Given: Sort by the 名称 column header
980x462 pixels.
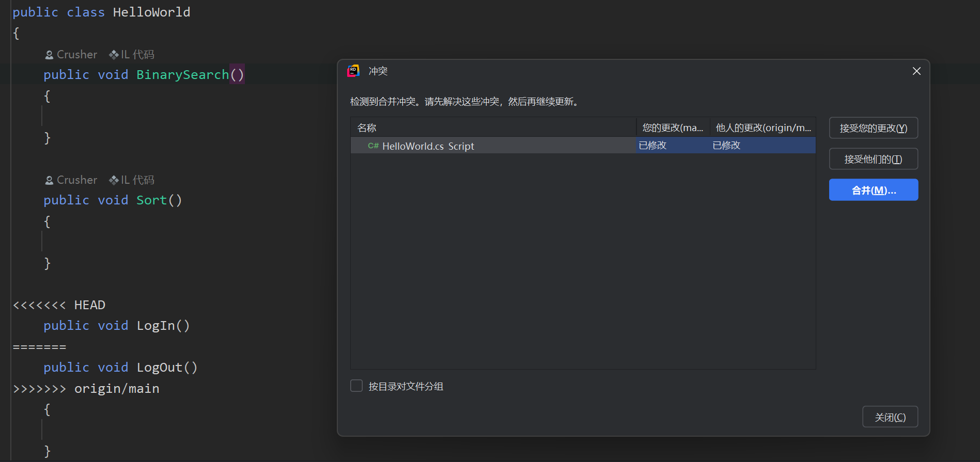Looking at the screenshot, I should (x=367, y=128).
